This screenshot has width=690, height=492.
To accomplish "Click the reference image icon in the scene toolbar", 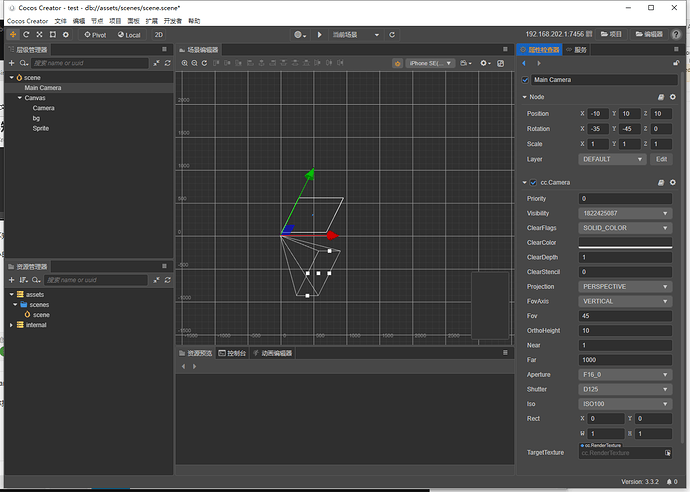I will 500,63.
